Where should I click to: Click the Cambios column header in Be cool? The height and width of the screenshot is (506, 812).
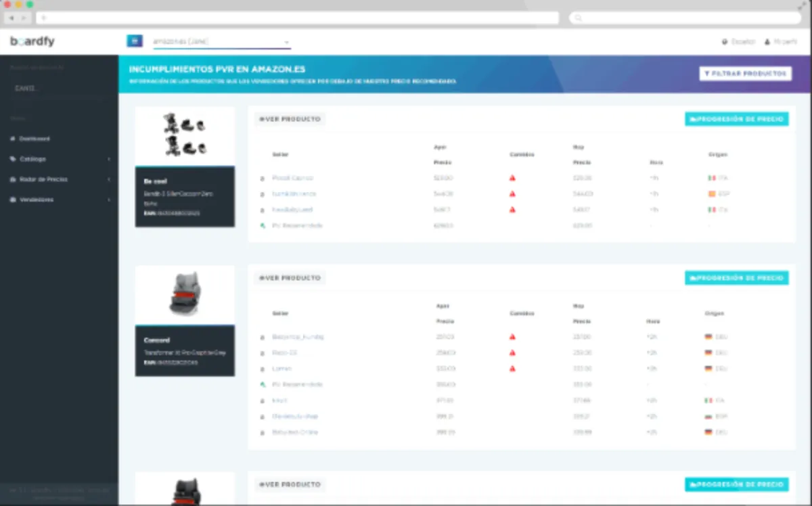coord(522,155)
